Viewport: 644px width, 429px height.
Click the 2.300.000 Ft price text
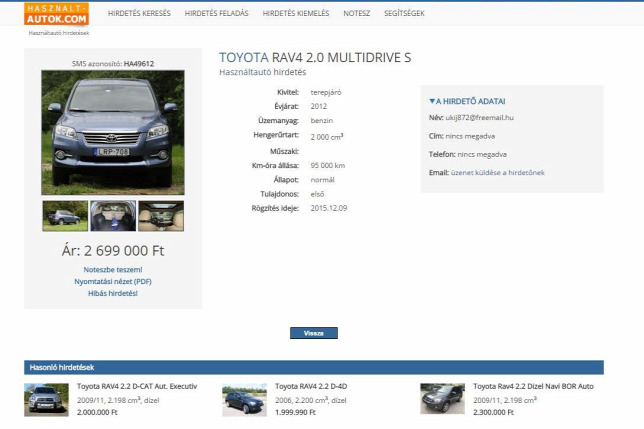tap(493, 412)
